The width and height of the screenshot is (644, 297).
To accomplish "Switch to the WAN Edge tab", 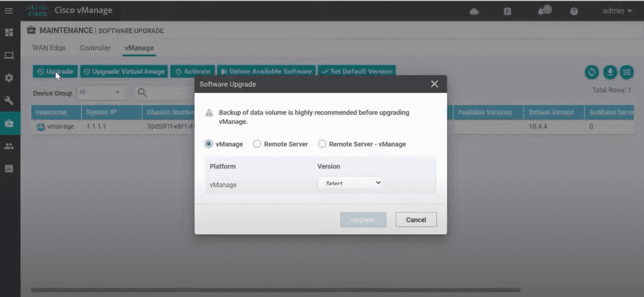I will (49, 48).
